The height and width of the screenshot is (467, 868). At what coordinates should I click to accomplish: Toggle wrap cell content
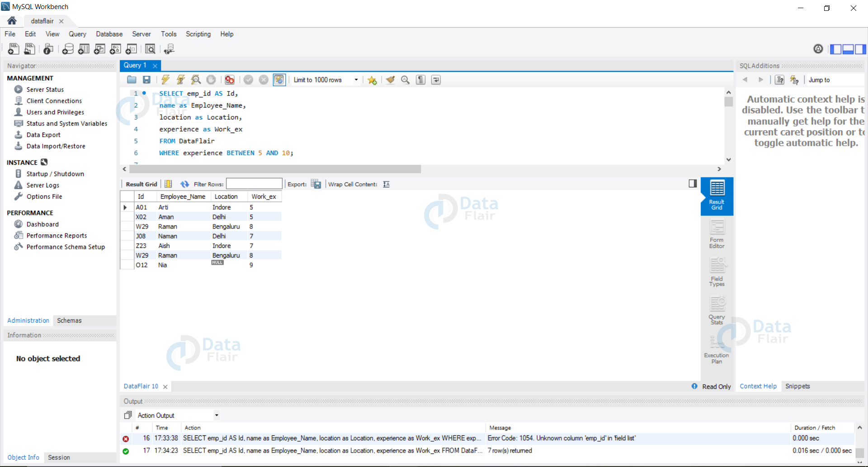(386, 184)
